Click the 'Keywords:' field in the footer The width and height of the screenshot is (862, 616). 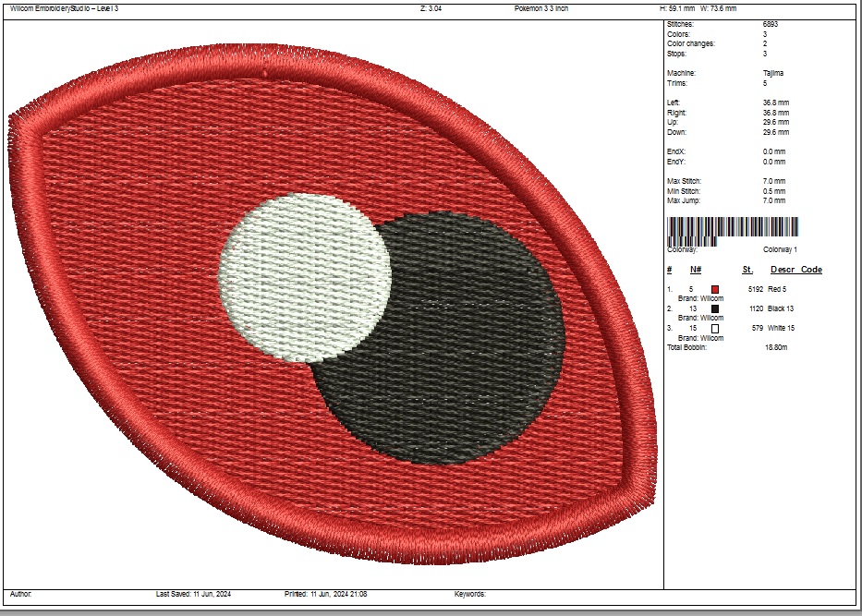470,594
